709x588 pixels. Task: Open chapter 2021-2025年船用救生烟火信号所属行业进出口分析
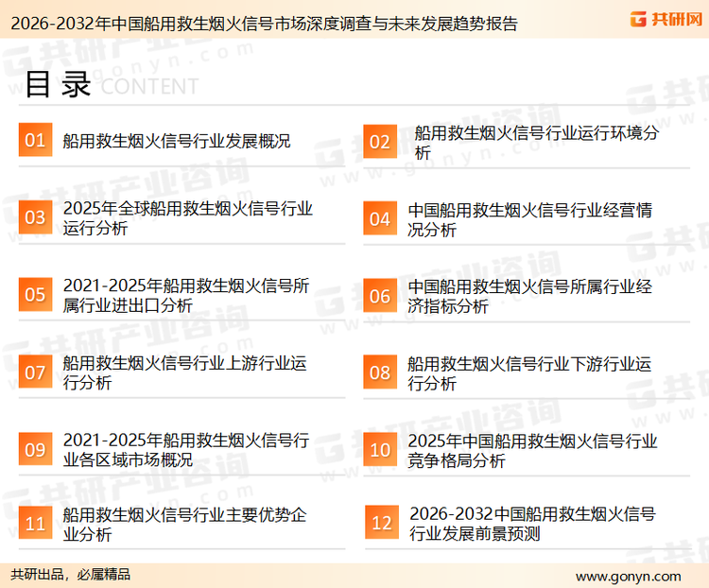(x=186, y=295)
